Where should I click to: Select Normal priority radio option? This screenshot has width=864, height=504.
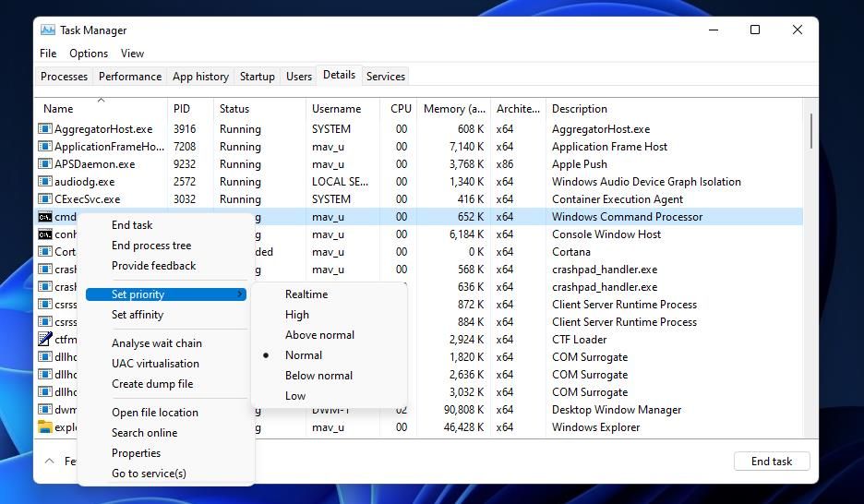tap(304, 355)
